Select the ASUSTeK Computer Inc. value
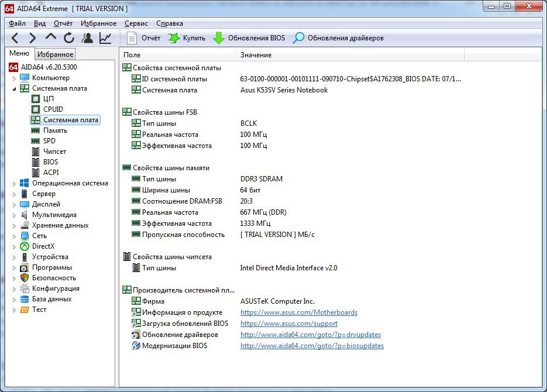 click(x=277, y=301)
